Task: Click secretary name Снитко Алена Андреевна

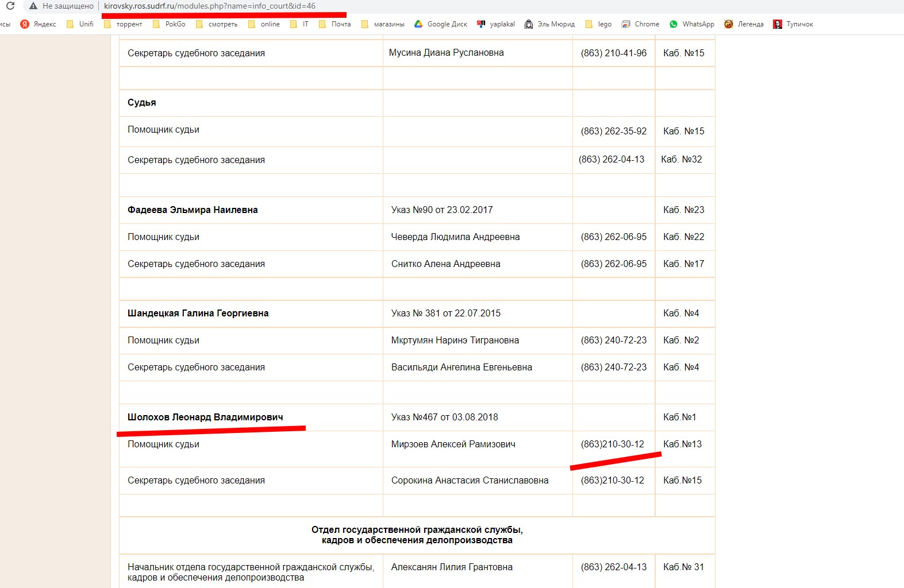Action: [x=446, y=264]
